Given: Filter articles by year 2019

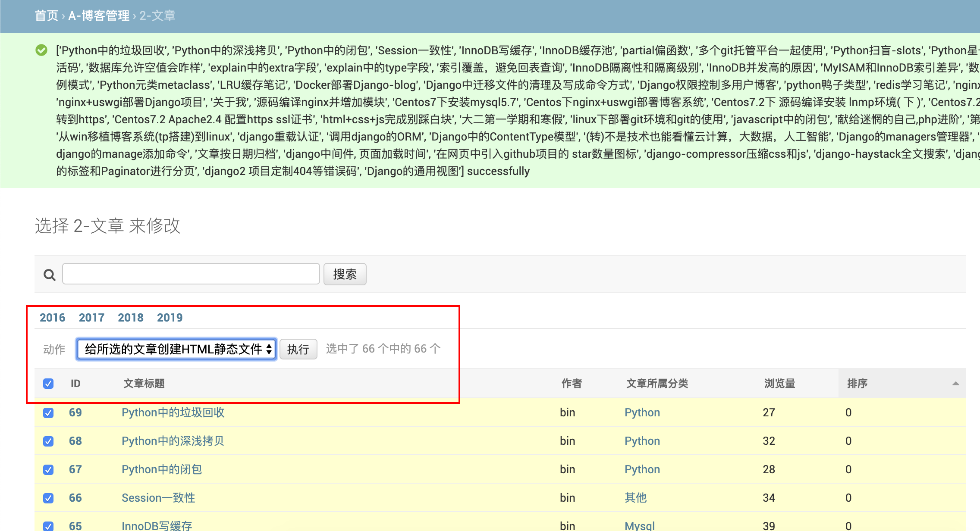Looking at the screenshot, I should [170, 318].
